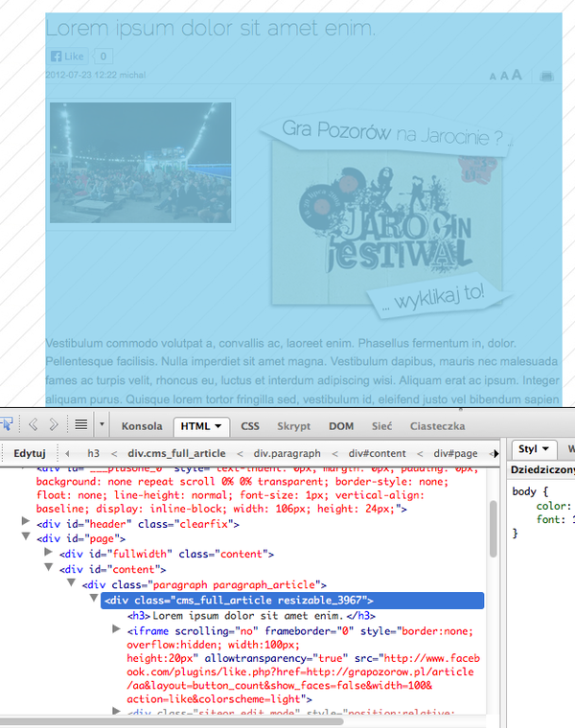575x728 pixels.
Task: Switch to the Konsola tab
Action: 142,425
